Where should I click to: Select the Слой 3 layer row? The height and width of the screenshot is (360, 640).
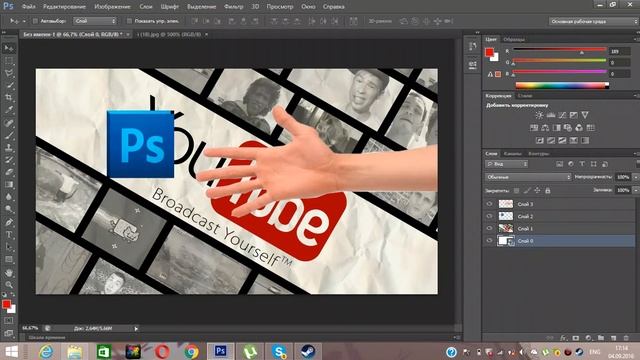coord(559,204)
